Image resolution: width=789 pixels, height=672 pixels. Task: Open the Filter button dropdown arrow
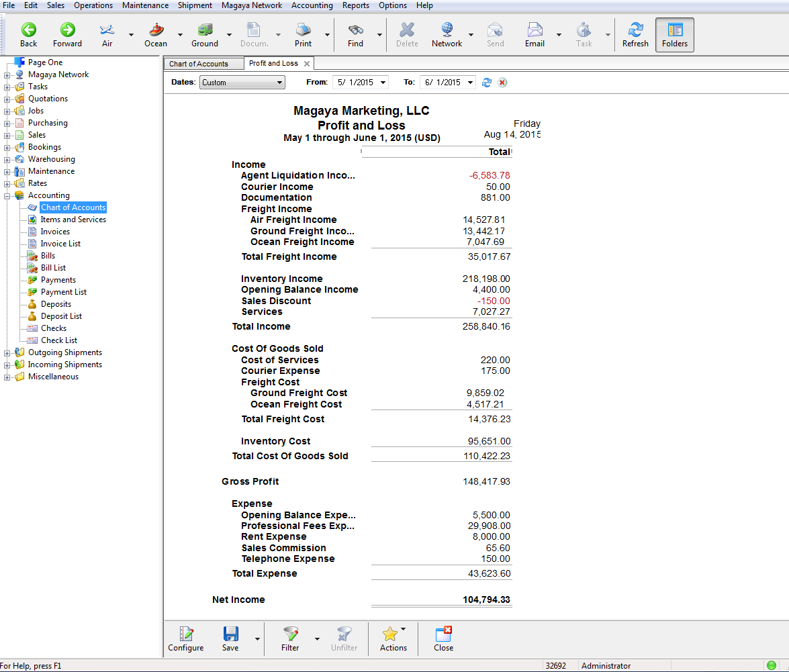pyautogui.click(x=317, y=639)
